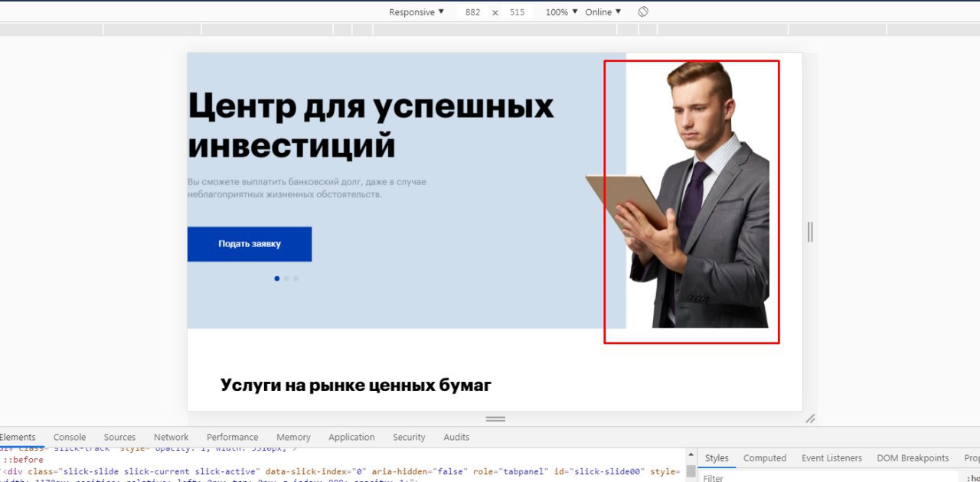The width and height of the screenshot is (980, 482).
Task: Switch to the Console tab
Action: click(x=70, y=437)
